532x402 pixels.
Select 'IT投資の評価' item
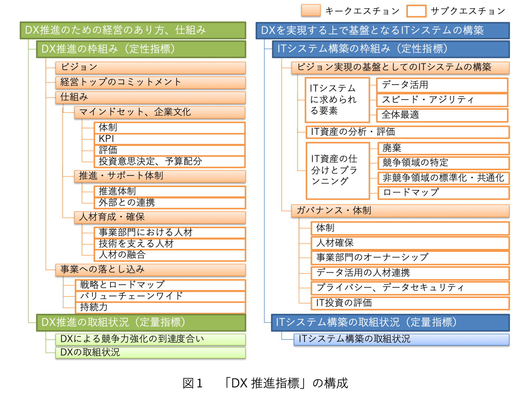click(x=410, y=303)
